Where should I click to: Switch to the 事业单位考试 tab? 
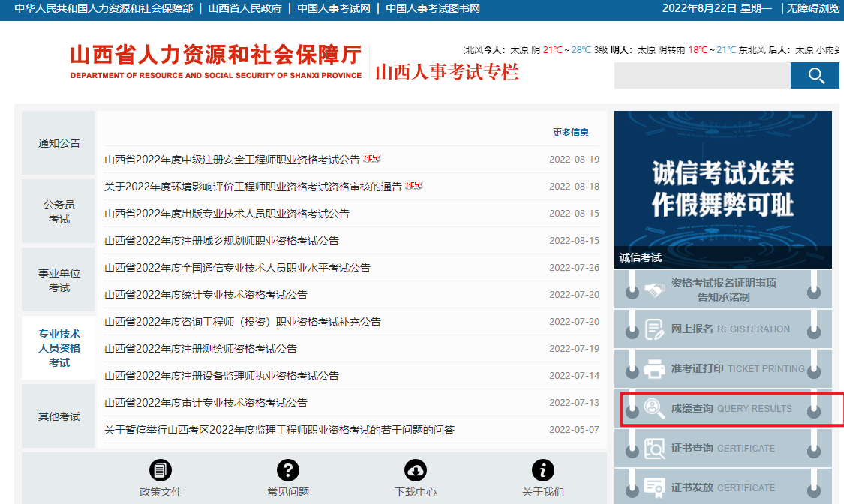pos(59,280)
